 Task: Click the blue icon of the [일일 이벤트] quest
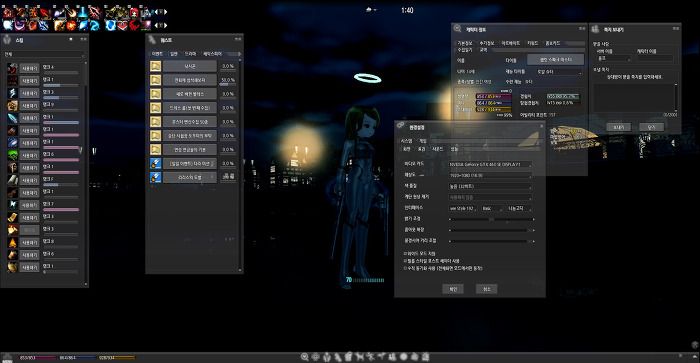tap(155, 163)
